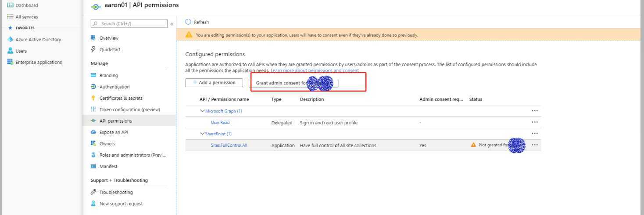Focus the Search (Ctrl+/) box
Viewport: 644px width, 215px height.
[129, 24]
